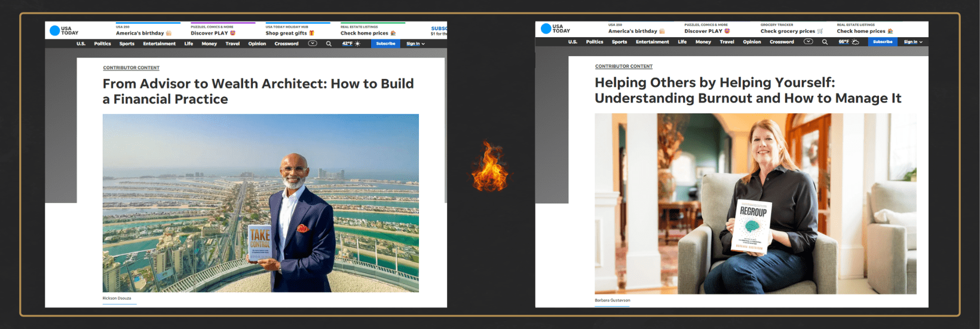Click the Check grocery prices cart link
Viewport: 980px width, 329px height.
click(791, 31)
